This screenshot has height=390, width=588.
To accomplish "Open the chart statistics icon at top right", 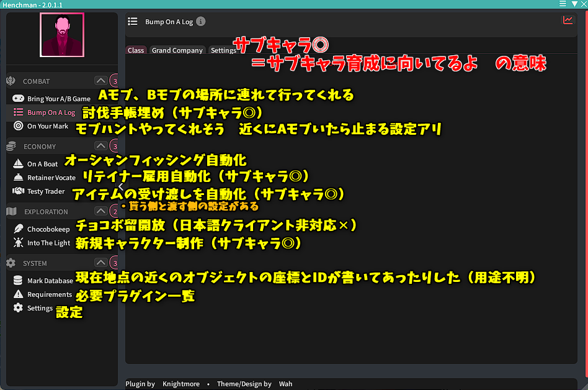I will tap(568, 20).
